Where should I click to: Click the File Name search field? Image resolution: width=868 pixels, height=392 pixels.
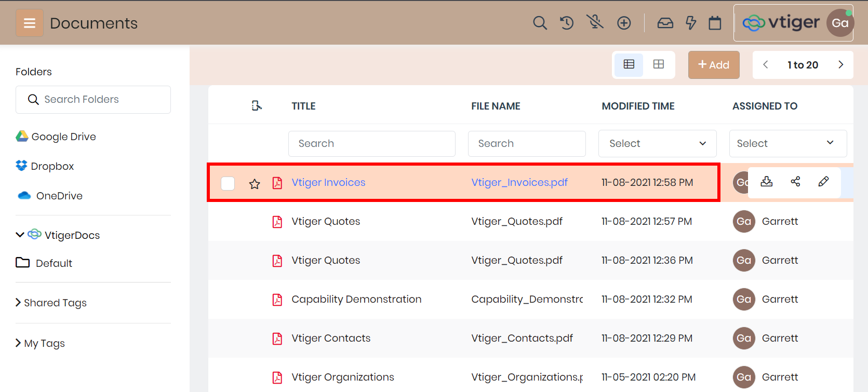pos(527,143)
